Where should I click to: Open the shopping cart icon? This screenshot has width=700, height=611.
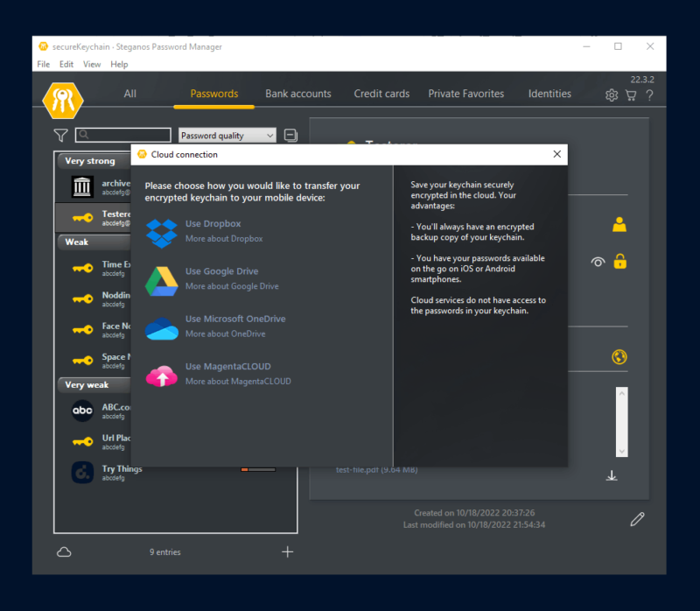pyautogui.click(x=631, y=95)
